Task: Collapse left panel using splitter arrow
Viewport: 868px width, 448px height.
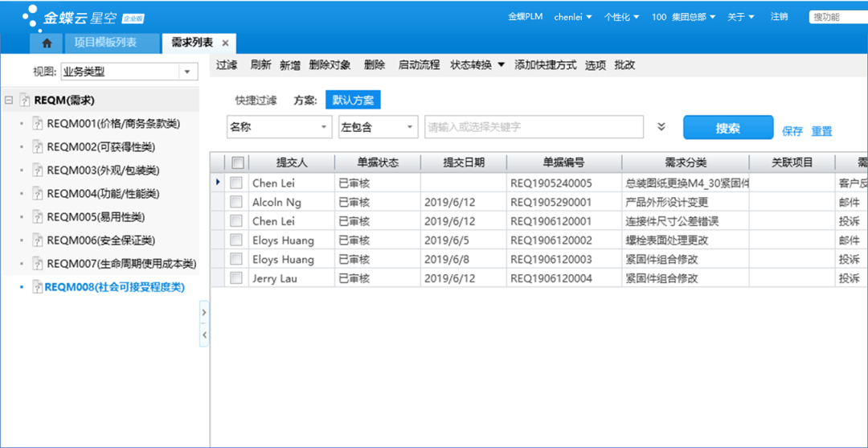Action: coord(204,335)
